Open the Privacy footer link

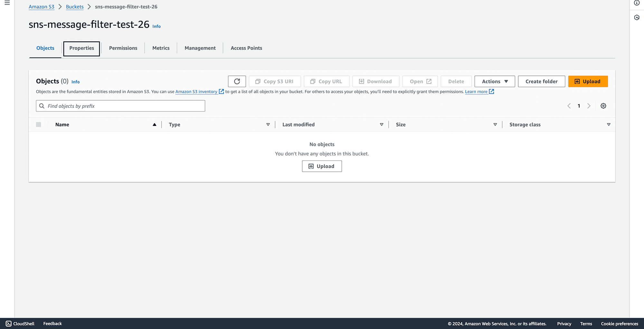coord(564,324)
